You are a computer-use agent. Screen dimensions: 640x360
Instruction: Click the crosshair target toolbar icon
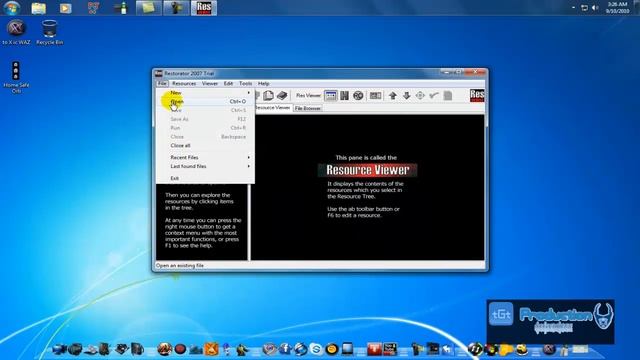tap(420, 96)
